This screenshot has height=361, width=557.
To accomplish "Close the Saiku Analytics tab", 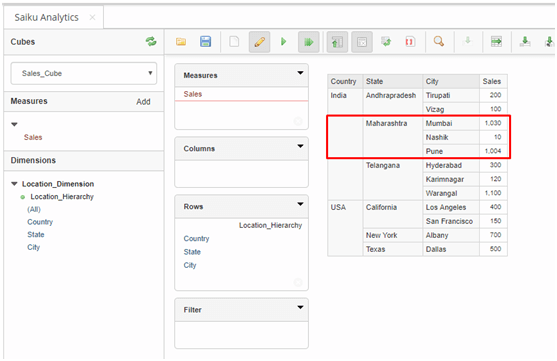I will click(92, 17).
